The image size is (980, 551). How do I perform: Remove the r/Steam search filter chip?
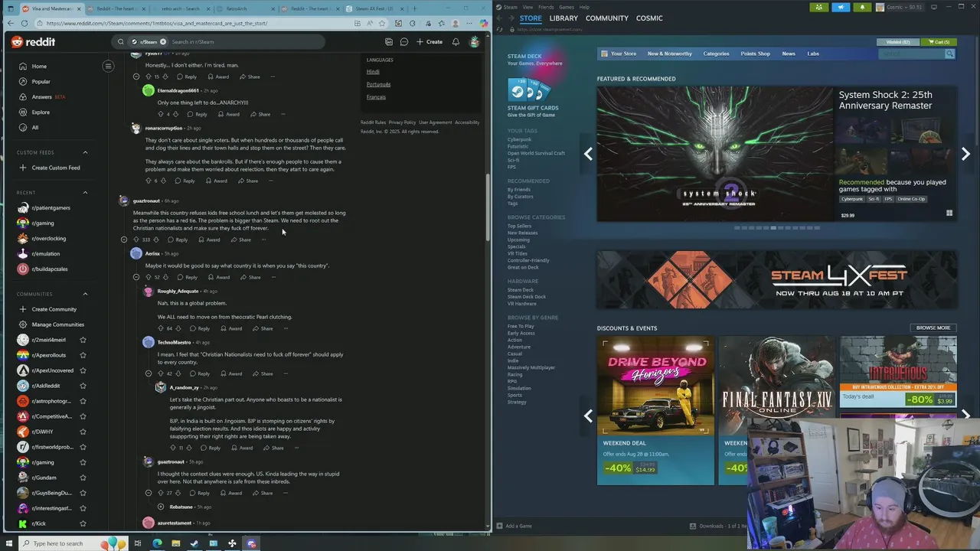coord(162,42)
